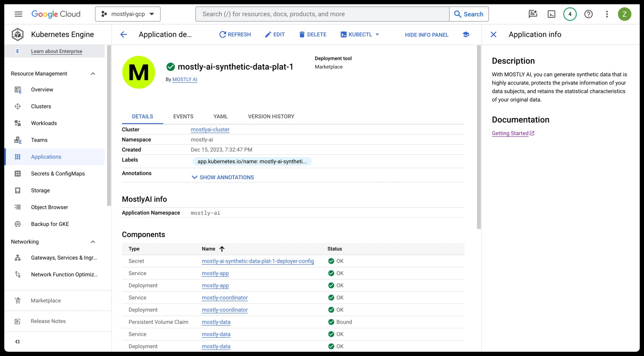Open the KUBECTL dropdown
Screen dimensions: 644x356
pos(360,35)
